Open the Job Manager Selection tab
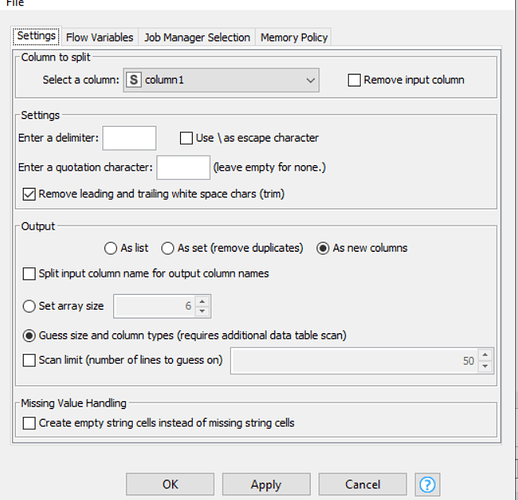Viewport: 518px width, 500px height. [x=197, y=37]
